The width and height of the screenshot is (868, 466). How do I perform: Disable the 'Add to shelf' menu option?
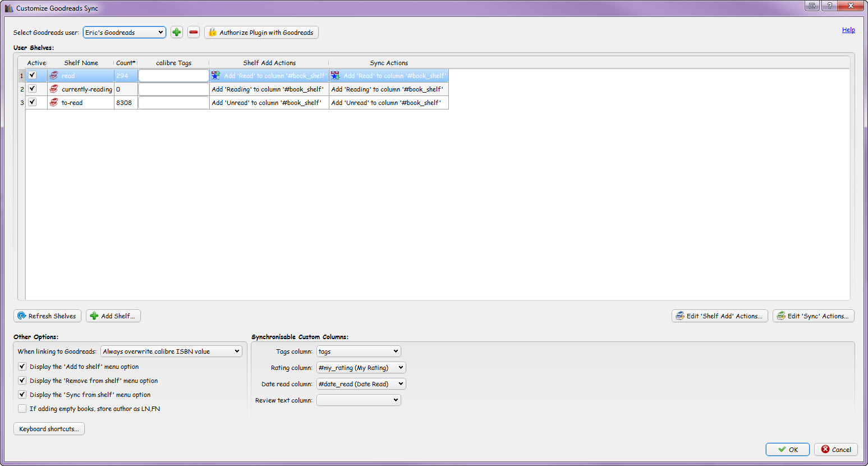[22, 367]
